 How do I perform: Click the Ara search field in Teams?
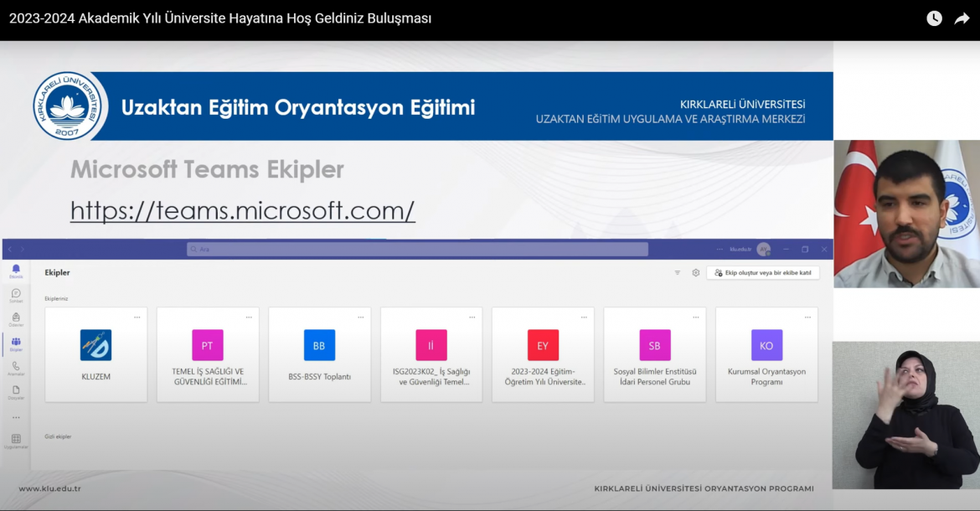(x=417, y=250)
